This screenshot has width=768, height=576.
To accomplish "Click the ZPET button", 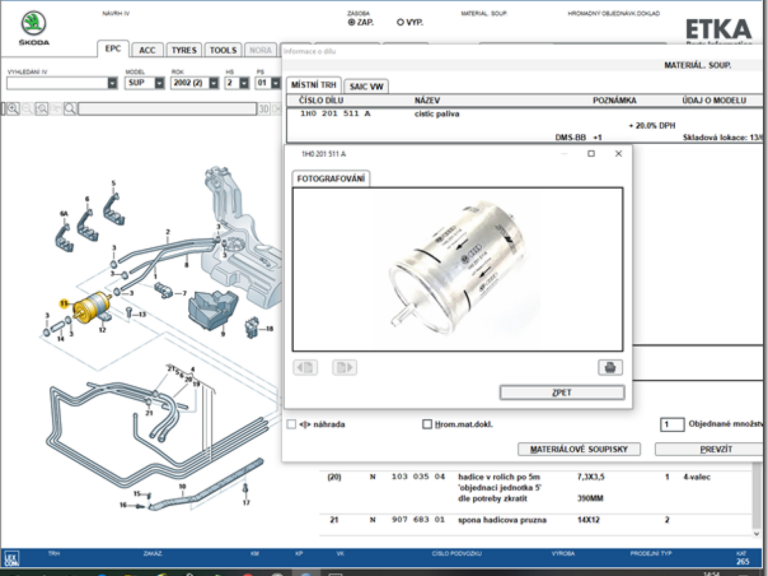I will 562,393.
